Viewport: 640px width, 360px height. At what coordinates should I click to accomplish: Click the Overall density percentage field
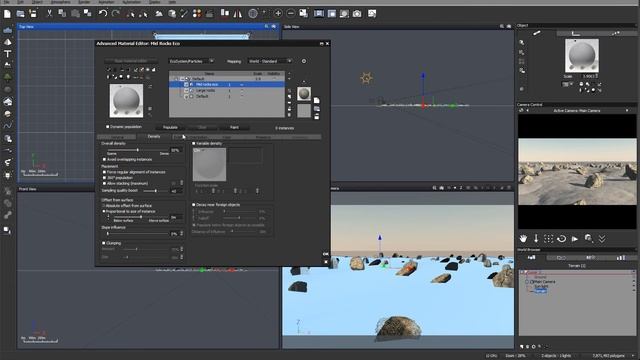tap(176, 151)
